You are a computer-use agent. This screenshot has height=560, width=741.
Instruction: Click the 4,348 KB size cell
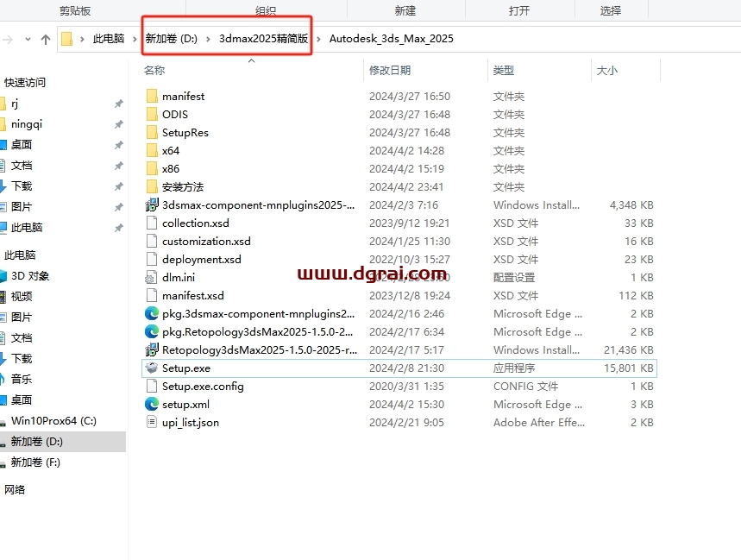631,205
